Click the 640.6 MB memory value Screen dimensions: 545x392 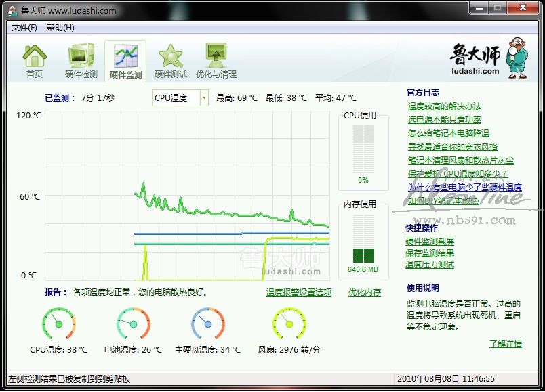(363, 269)
